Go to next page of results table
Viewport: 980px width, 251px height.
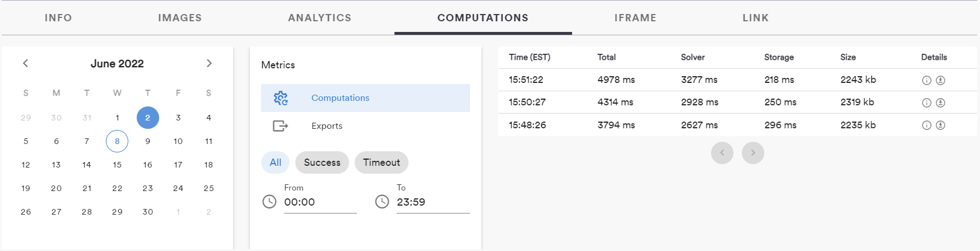(x=753, y=153)
